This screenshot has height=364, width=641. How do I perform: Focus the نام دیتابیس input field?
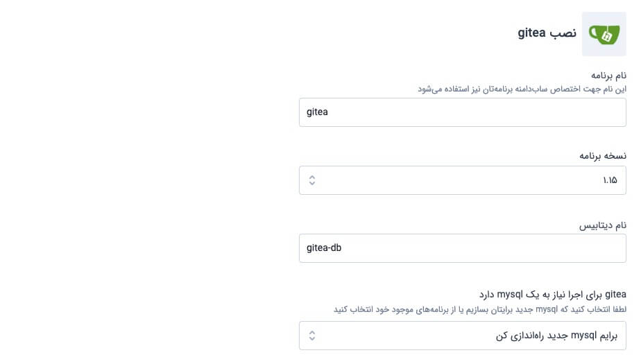462,248
